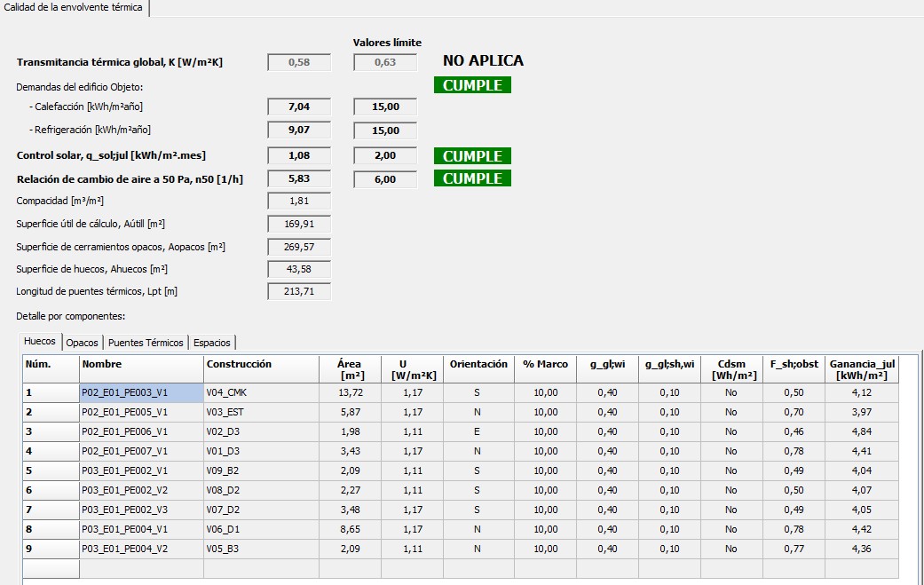Click the Calefacción demand field 7,04

click(x=299, y=107)
